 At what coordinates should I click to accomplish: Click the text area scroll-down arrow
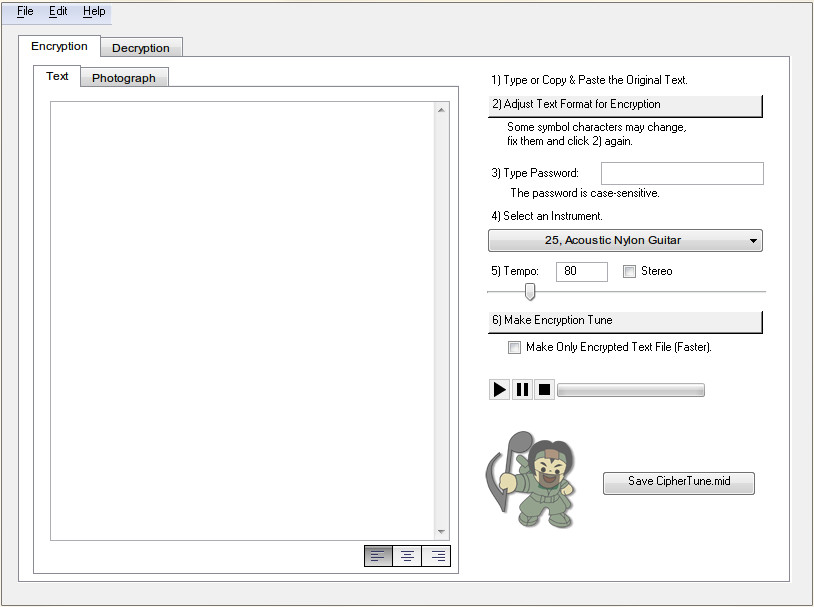(441, 532)
